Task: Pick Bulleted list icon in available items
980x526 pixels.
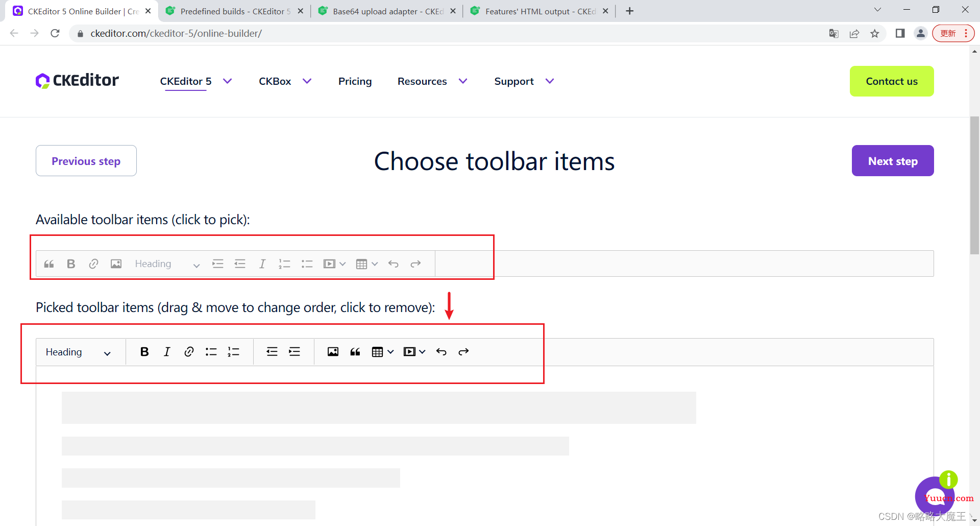Action: click(x=307, y=264)
